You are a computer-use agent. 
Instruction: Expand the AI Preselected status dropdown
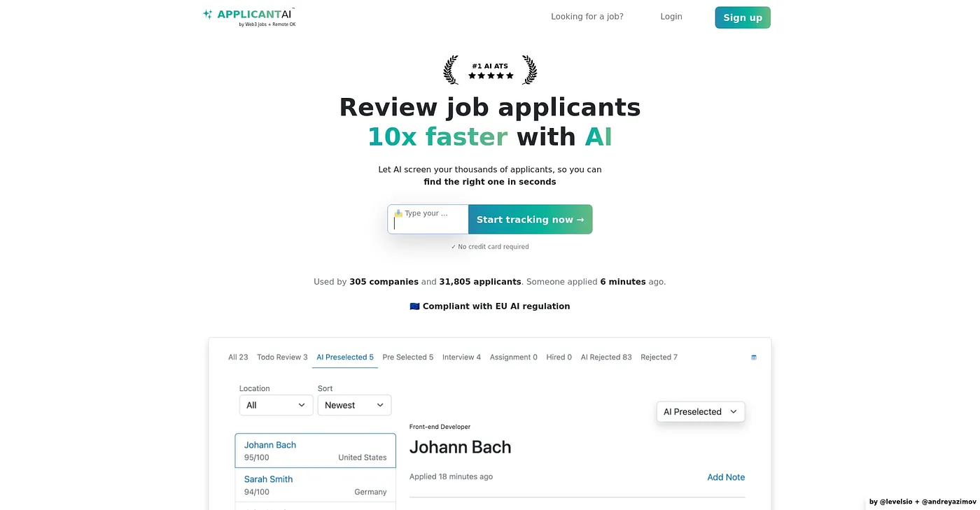point(701,411)
